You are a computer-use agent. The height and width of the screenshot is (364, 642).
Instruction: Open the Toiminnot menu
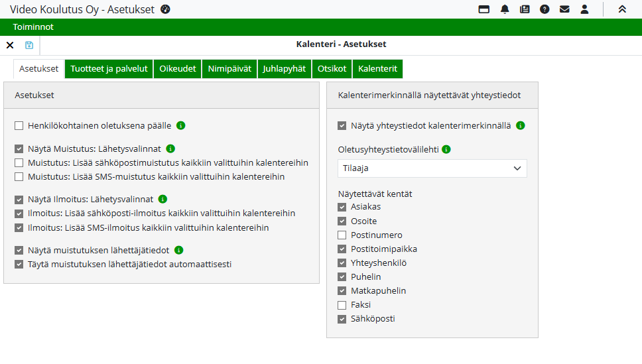33,27
